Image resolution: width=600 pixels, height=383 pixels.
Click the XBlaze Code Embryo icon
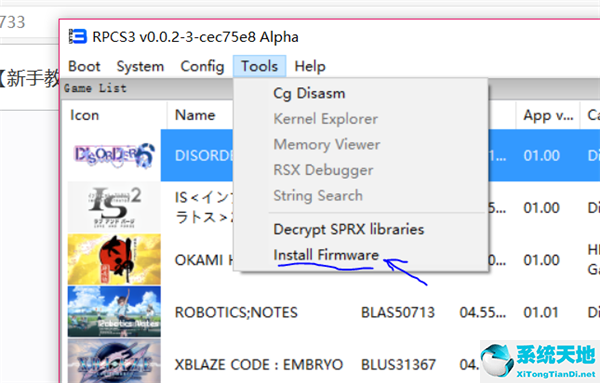click(x=114, y=362)
